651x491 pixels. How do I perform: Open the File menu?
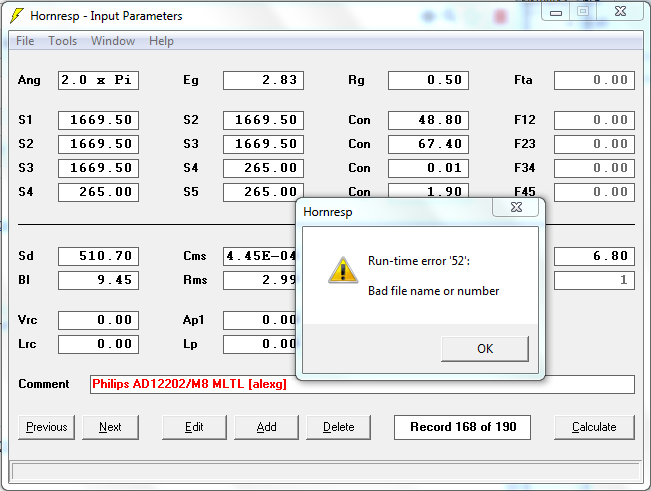25,41
